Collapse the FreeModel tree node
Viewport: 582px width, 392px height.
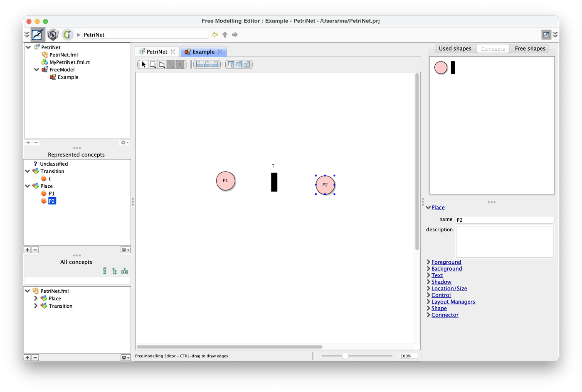(x=37, y=70)
